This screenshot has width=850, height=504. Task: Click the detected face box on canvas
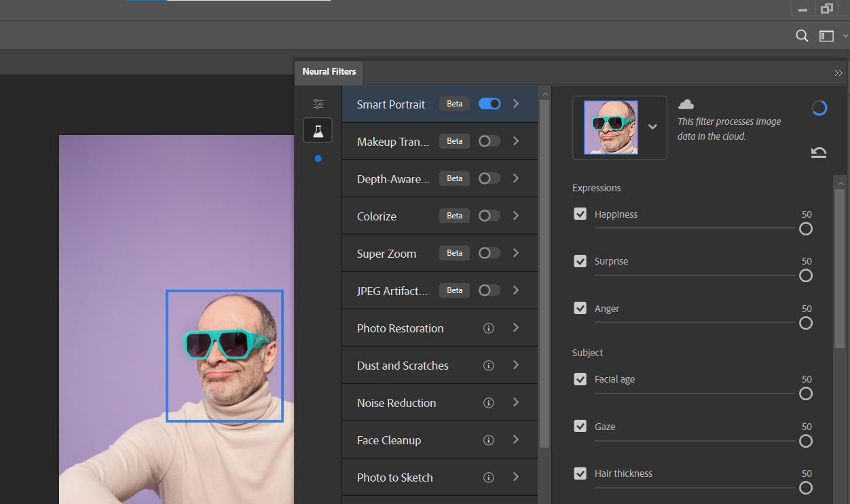click(225, 356)
